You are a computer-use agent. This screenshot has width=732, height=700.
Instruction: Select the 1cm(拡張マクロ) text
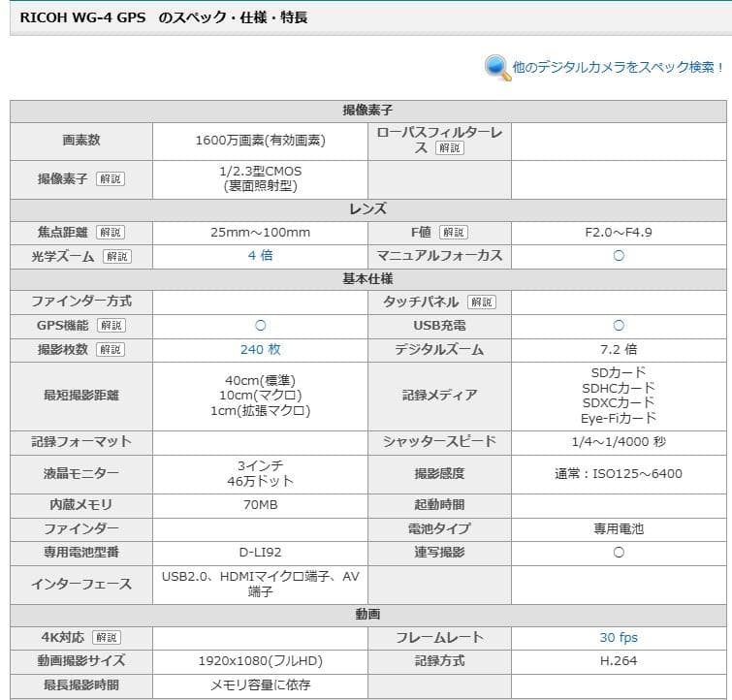point(260,410)
